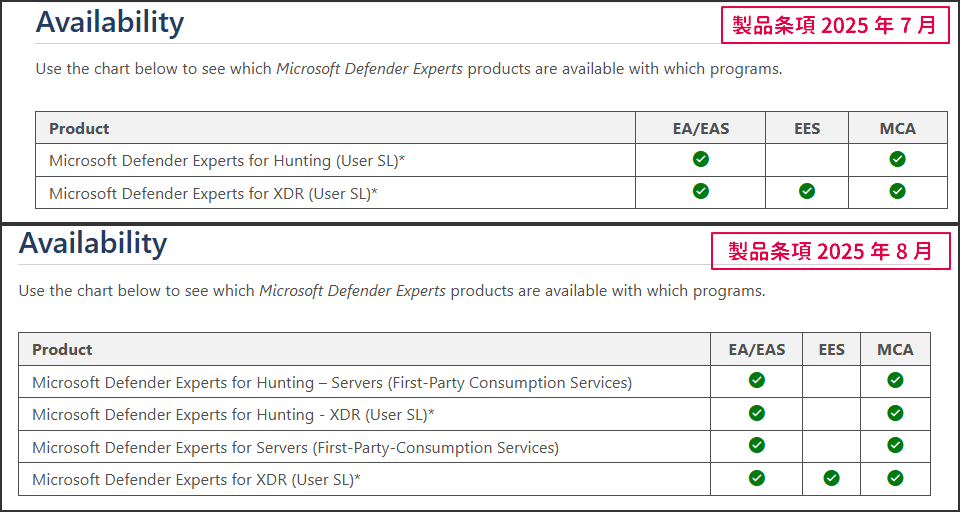Click EA/EAS checkmark for Hunting (User SL) in July table
This screenshot has width=960, height=512.
700,159
